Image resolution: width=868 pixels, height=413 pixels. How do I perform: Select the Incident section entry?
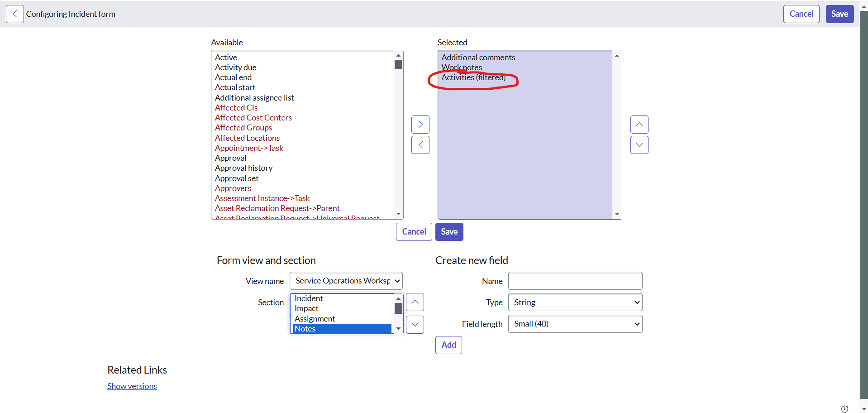tap(308, 298)
